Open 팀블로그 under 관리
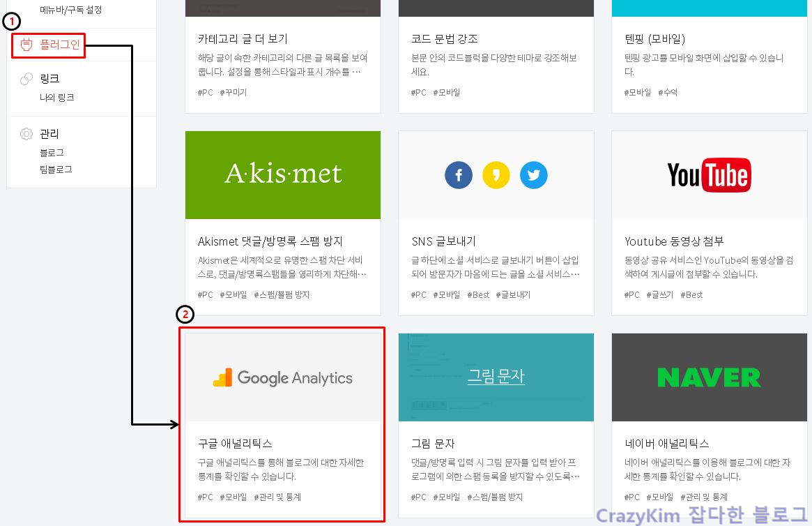Viewport: 812px width, 526px height. (x=56, y=170)
